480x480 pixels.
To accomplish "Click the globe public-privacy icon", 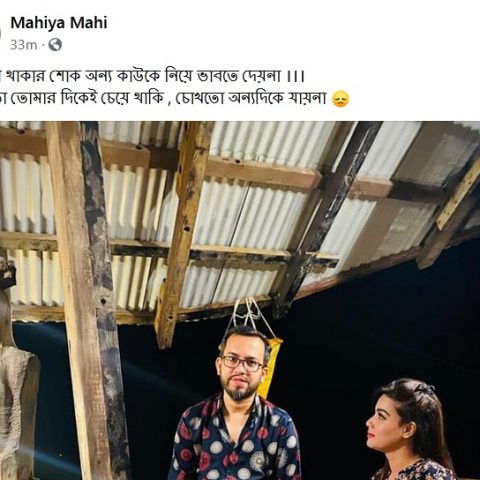I will (55, 44).
